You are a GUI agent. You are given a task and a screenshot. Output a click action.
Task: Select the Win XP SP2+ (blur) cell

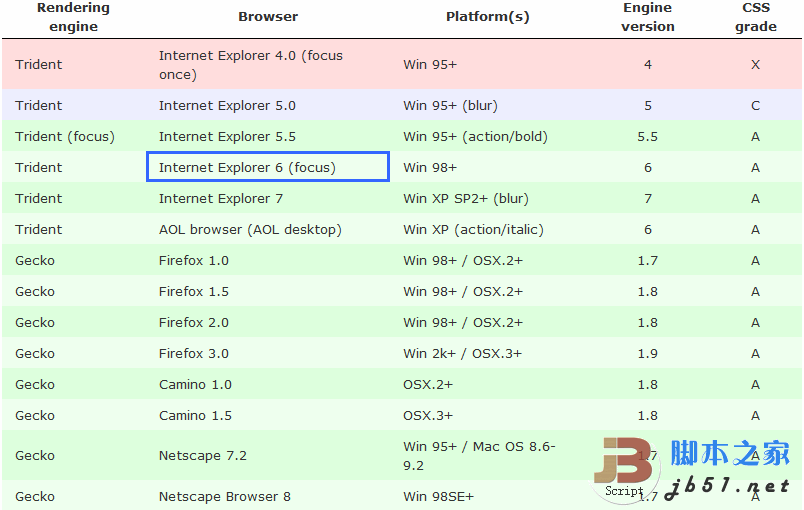click(x=488, y=198)
